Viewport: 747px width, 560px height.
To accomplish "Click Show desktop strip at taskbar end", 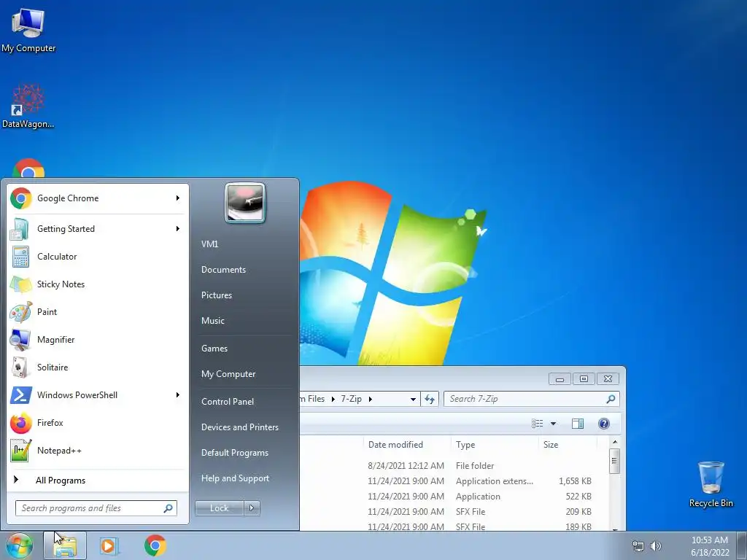I will point(743,545).
